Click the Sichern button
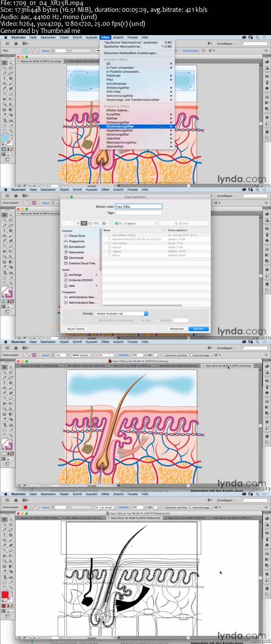The image size is (271, 644). click(x=198, y=329)
